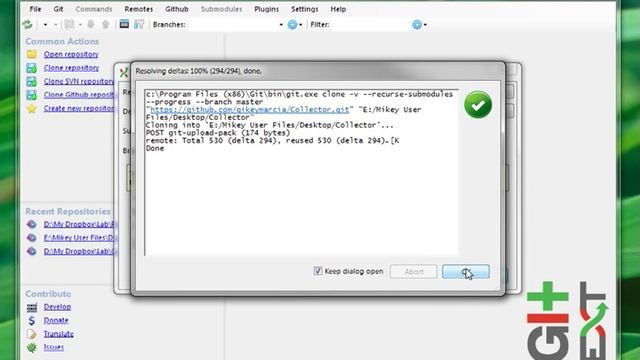Click the Donate dollar sign icon
The width and height of the screenshot is (640, 360).
(31, 320)
